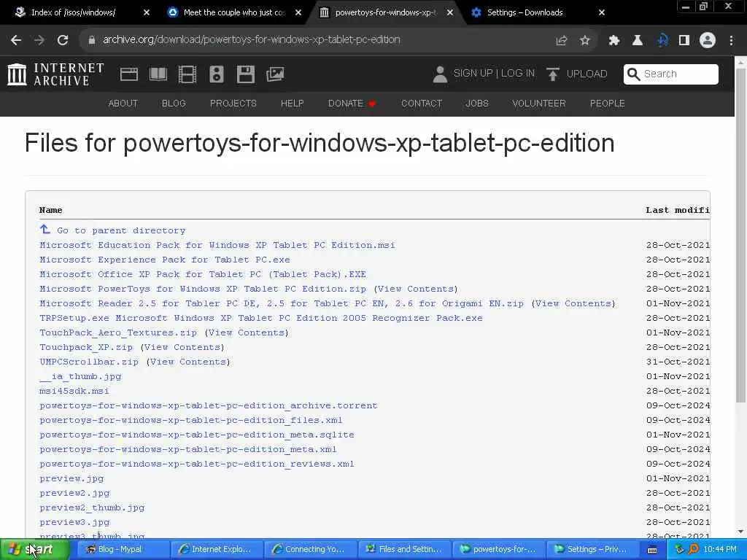Open the extensions puzzle icon
Screen dimensions: 747x560
(614, 41)
